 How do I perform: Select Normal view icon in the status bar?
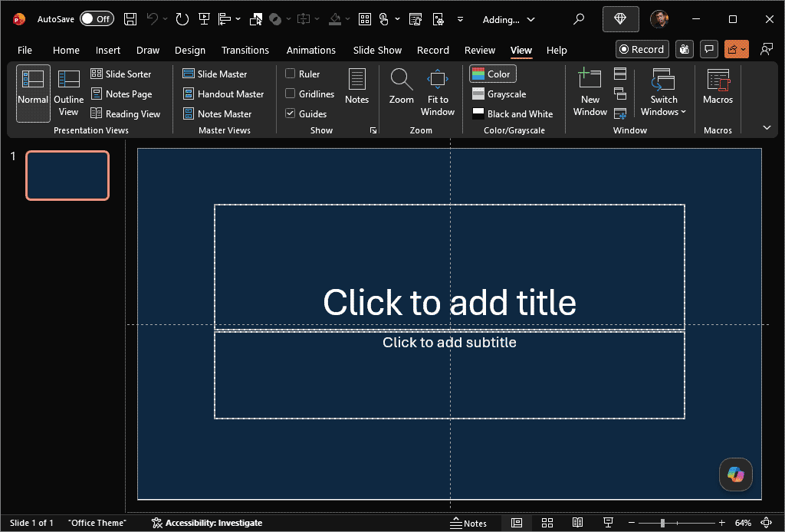[x=517, y=523]
